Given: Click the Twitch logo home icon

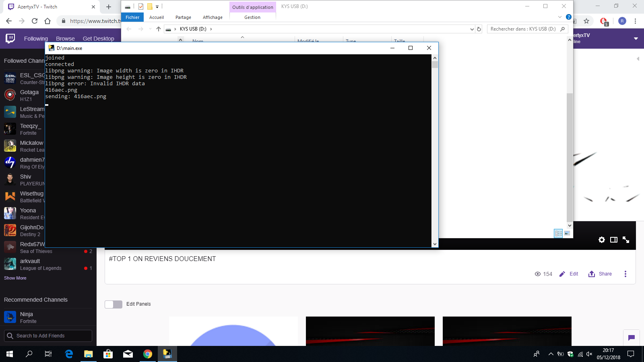Looking at the screenshot, I should pos(10,38).
